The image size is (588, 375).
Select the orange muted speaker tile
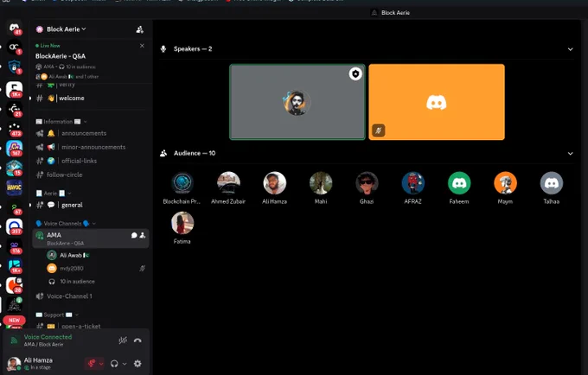click(x=437, y=102)
